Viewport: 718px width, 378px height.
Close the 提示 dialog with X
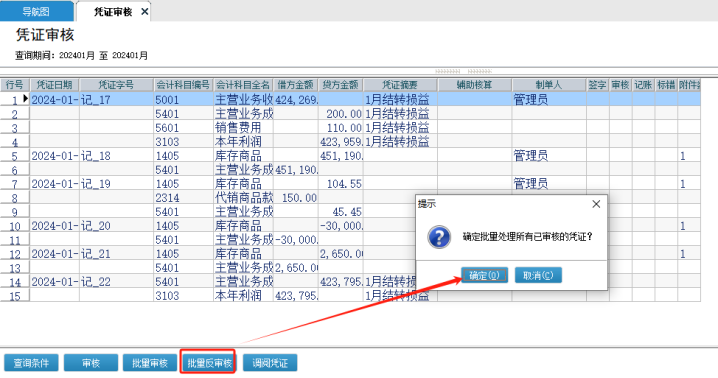596,204
